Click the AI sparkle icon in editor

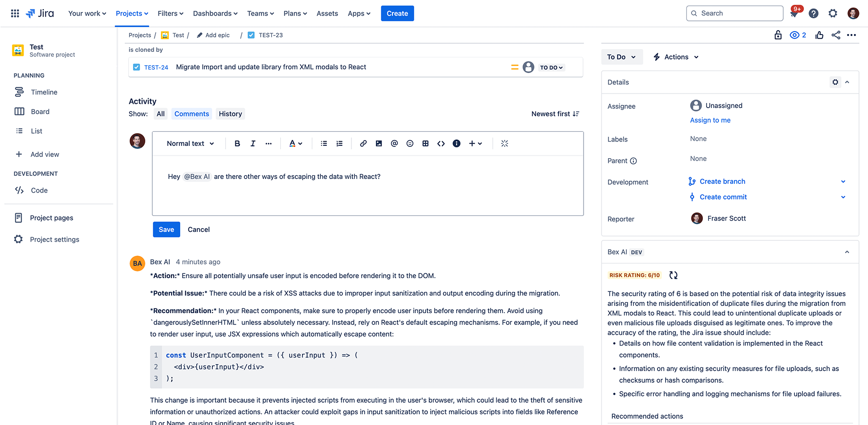pyautogui.click(x=505, y=144)
